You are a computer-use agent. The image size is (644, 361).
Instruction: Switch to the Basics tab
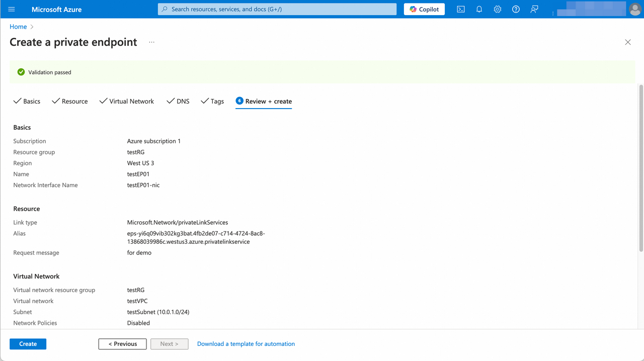(x=31, y=101)
